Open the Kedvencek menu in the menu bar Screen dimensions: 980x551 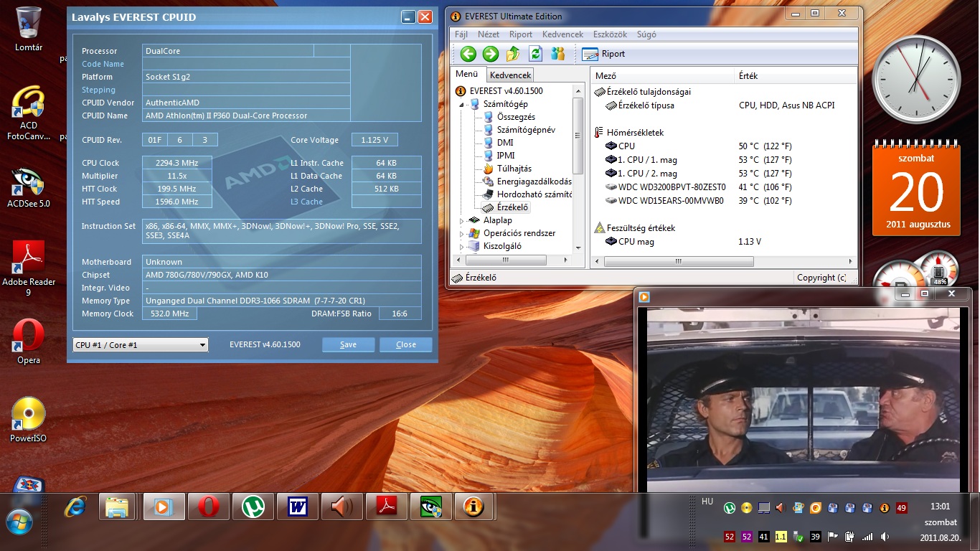(562, 34)
